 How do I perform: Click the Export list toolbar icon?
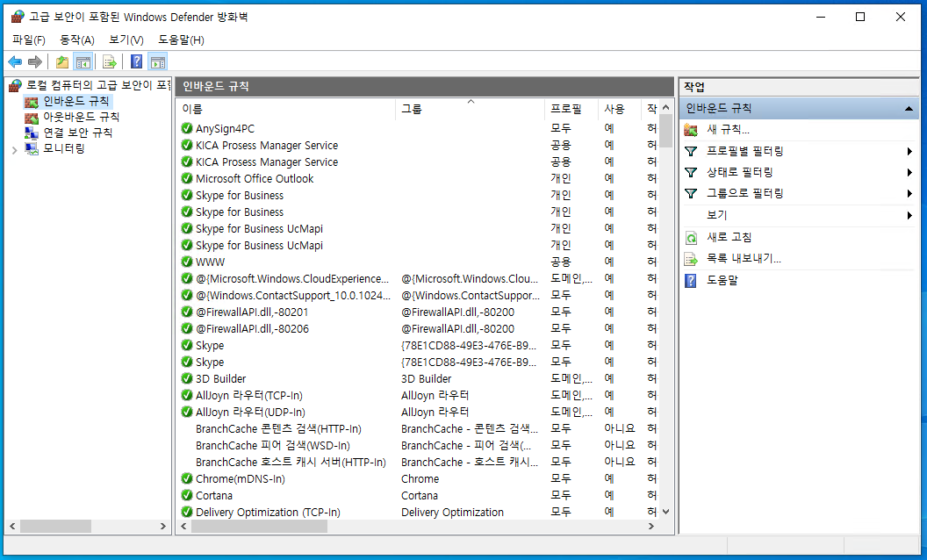pos(110,61)
